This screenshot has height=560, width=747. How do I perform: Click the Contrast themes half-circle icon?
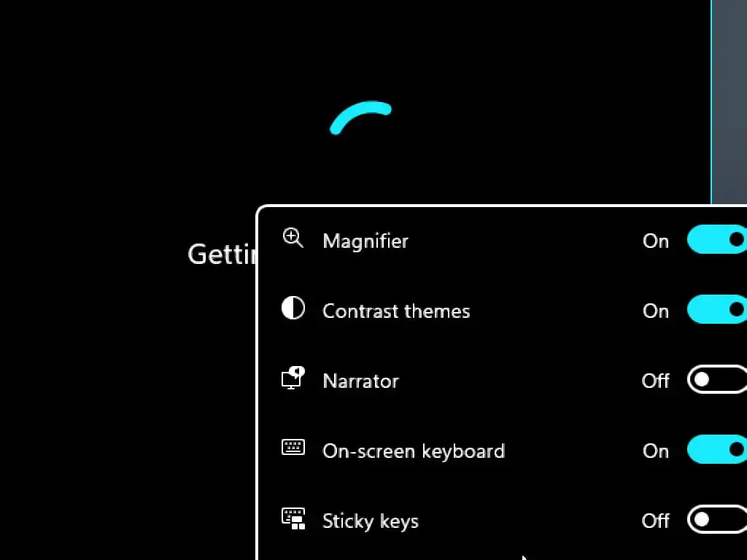tap(293, 308)
